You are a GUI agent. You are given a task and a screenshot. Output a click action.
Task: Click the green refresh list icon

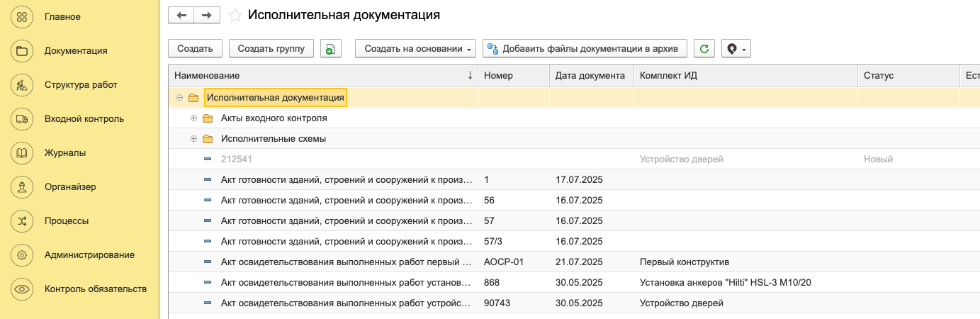(704, 49)
